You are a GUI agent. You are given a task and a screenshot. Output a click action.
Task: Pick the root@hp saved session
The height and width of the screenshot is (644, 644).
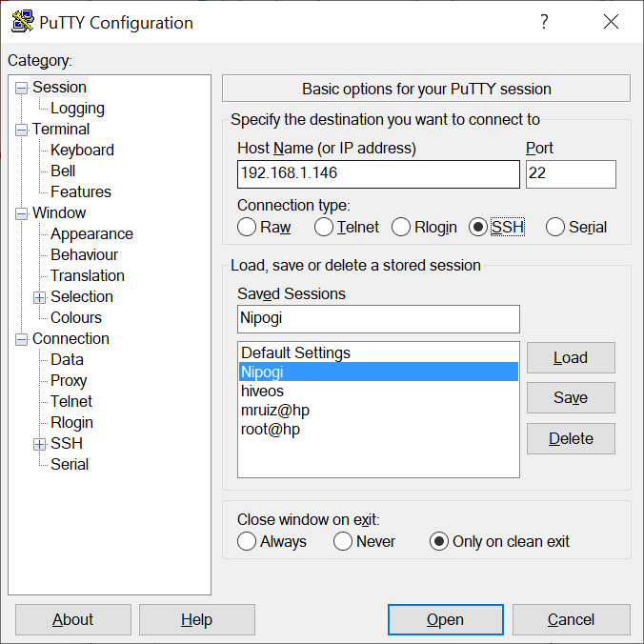pyautogui.click(x=271, y=430)
